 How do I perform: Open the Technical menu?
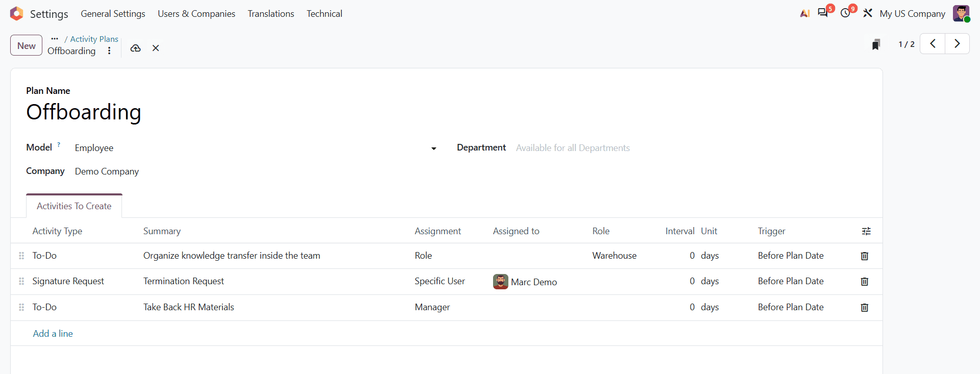324,14
